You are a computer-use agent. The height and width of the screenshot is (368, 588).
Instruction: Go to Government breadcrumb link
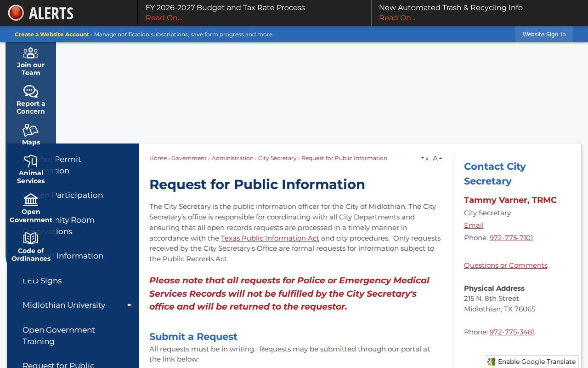point(189,158)
